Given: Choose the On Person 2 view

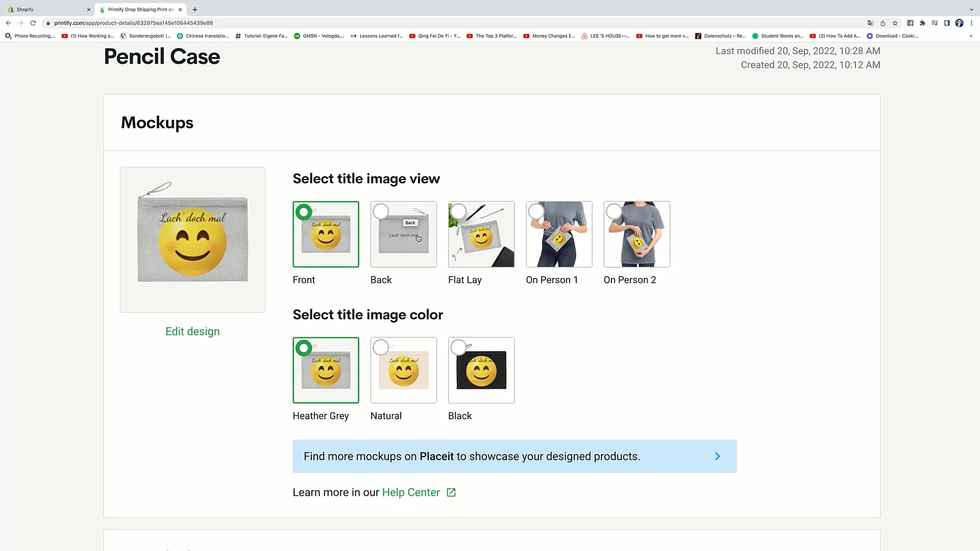Looking at the screenshot, I should (x=636, y=234).
